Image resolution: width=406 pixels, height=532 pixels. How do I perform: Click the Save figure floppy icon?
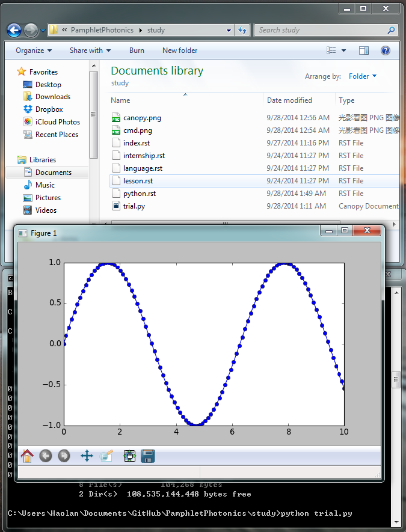point(148,456)
